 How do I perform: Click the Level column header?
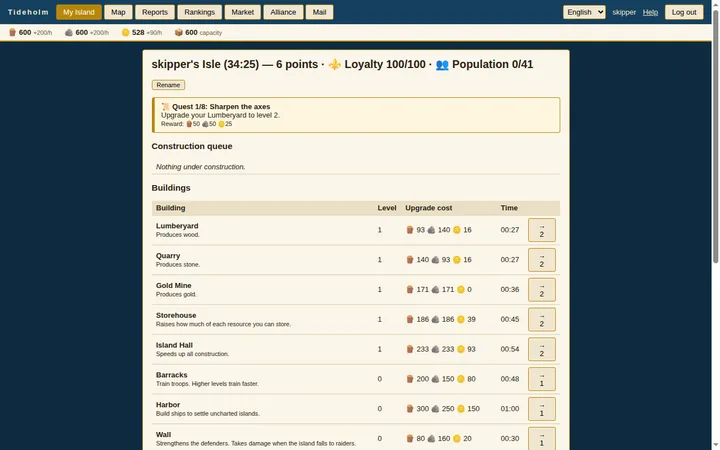[x=387, y=208]
